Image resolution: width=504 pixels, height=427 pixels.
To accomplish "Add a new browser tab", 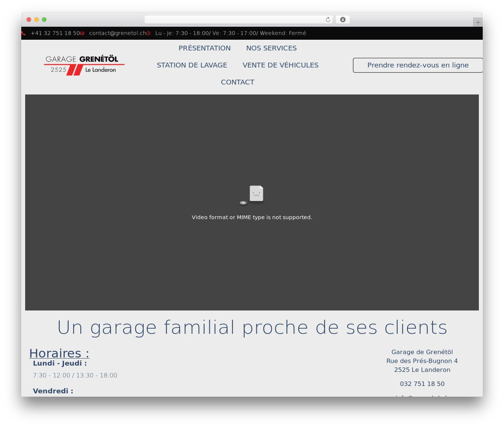I will [x=478, y=22].
